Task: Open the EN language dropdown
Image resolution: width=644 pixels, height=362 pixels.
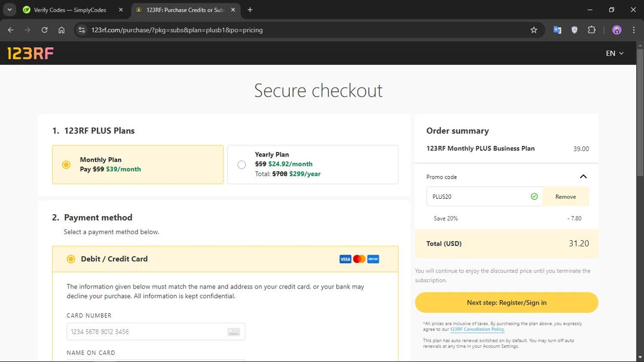Action: pos(615,53)
